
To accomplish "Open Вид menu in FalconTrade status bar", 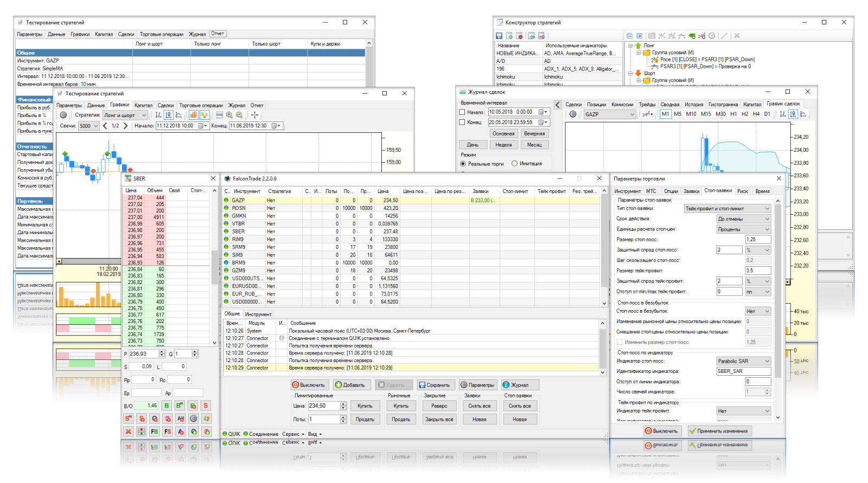I will coord(315,434).
